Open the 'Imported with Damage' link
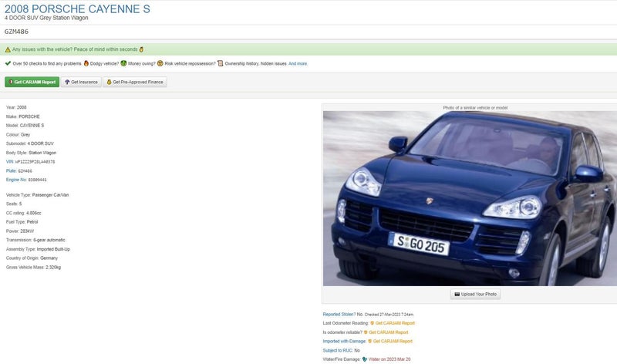This screenshot has width=617, height=364. 344,341
